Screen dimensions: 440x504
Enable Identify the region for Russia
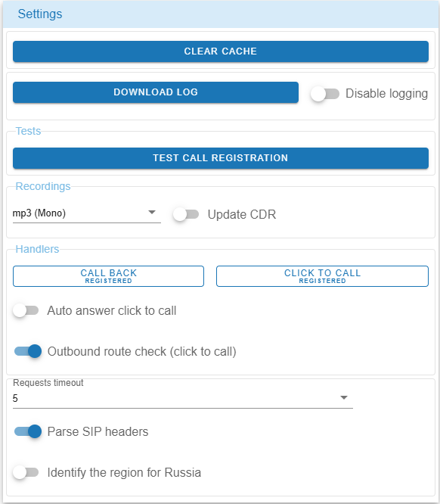point(26,472)
